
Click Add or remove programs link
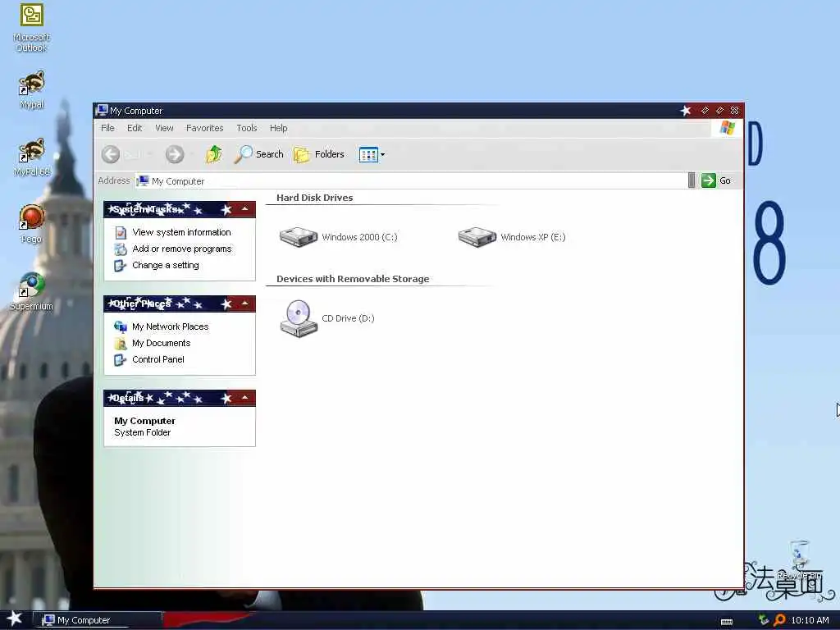181,249
